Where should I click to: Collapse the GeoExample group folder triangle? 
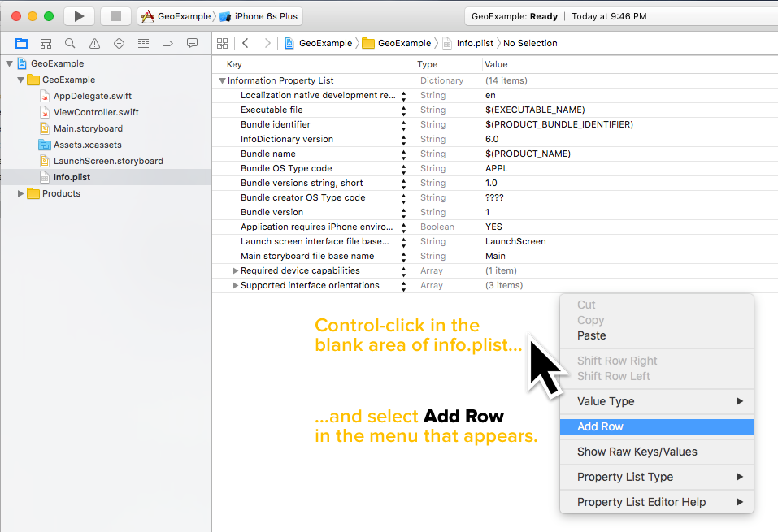tap(21, 80)
